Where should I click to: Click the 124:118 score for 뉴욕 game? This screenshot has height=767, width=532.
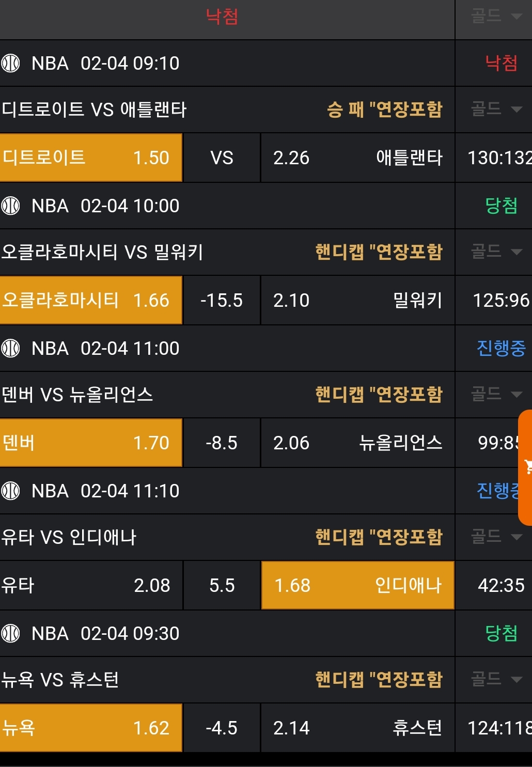pyautogui.click(x=498, y=728)
